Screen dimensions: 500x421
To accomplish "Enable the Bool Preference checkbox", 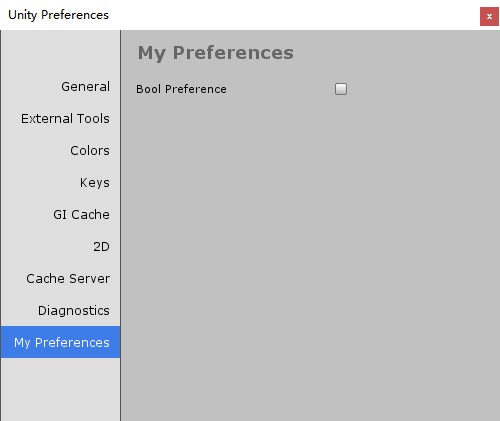I will (x=341, y=89).
